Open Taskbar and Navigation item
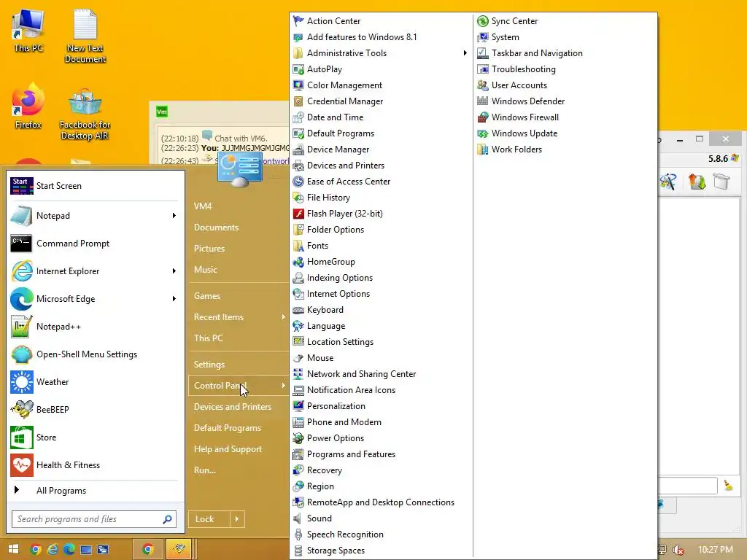This screenshot has height=560, width=747. click(537, 52)
